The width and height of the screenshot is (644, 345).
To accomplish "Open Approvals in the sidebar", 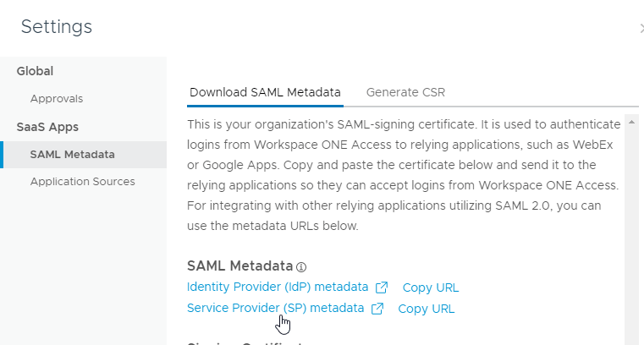I will tap(57, 98).
